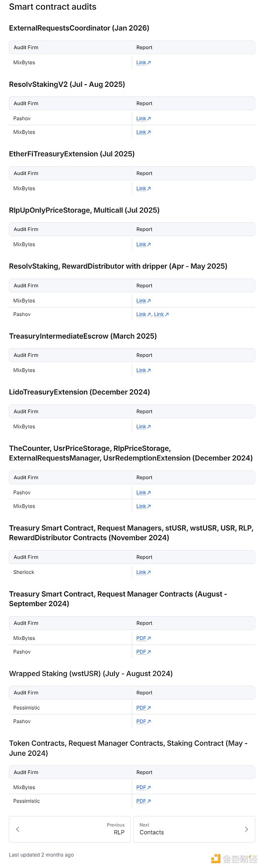The height and width of the screenshot is (868, 262).
Task: Click arrow icon beside Pashov PDF, August-September 2024
Action: [149, 652]
